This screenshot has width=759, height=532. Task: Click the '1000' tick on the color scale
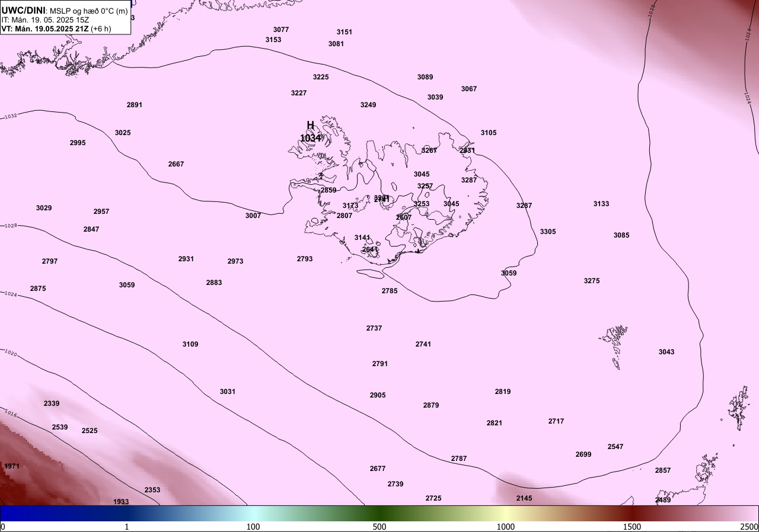(506, 527)
